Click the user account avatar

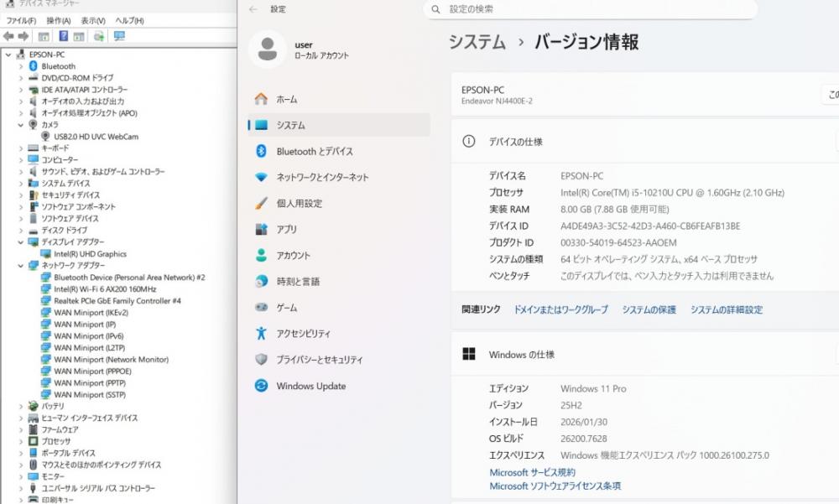268,49
